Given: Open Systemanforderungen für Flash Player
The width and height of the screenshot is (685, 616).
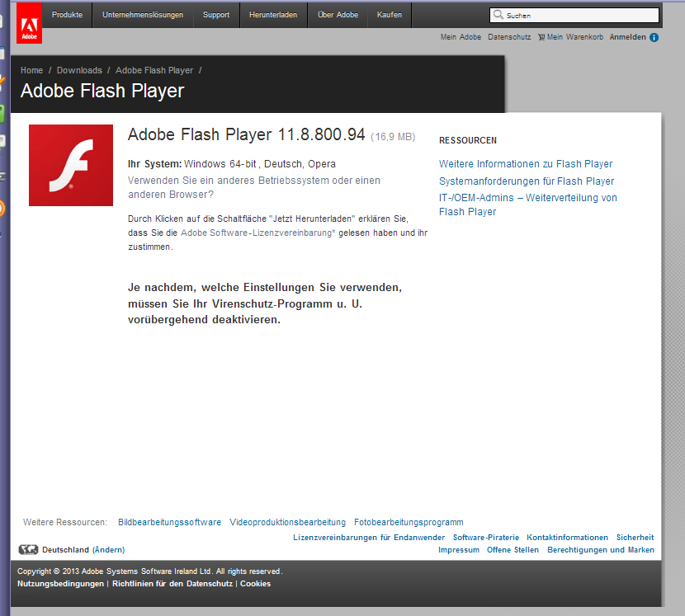Looking at the screenshot, I should coord(527,181).
